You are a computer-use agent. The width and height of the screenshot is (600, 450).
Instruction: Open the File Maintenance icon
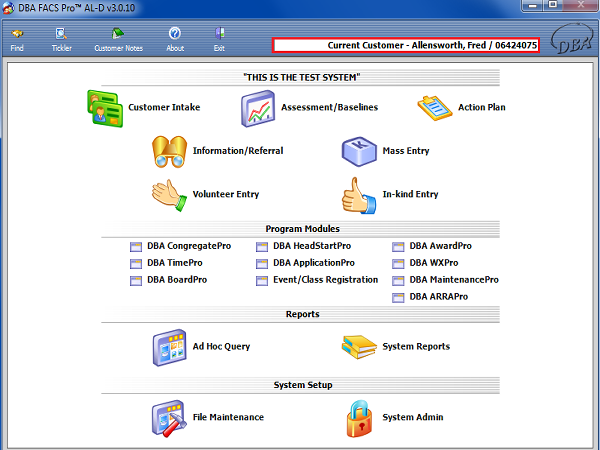(x=168, y=417)
